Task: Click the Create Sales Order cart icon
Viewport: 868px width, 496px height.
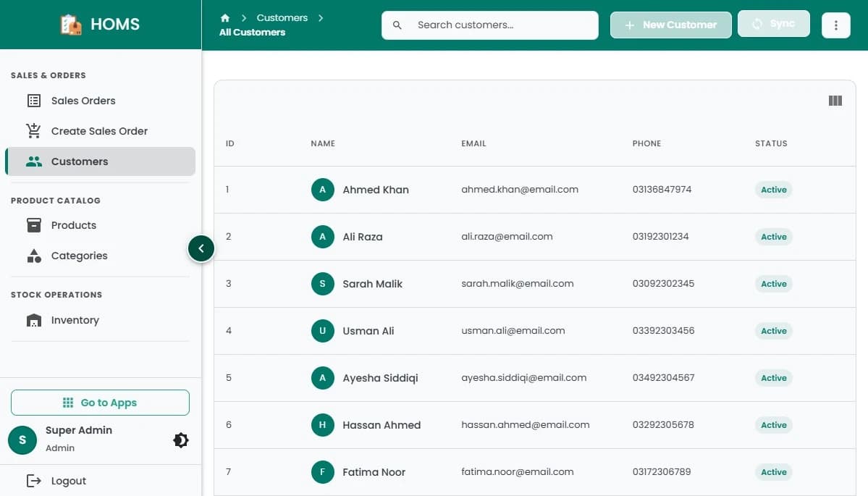Action: pos(33,130)
